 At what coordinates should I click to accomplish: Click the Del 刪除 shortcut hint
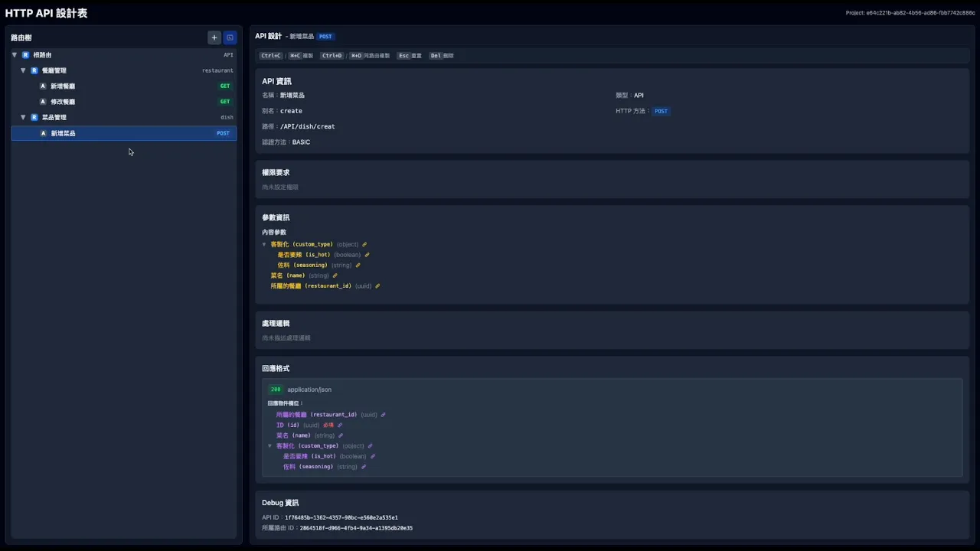point(441,56)
